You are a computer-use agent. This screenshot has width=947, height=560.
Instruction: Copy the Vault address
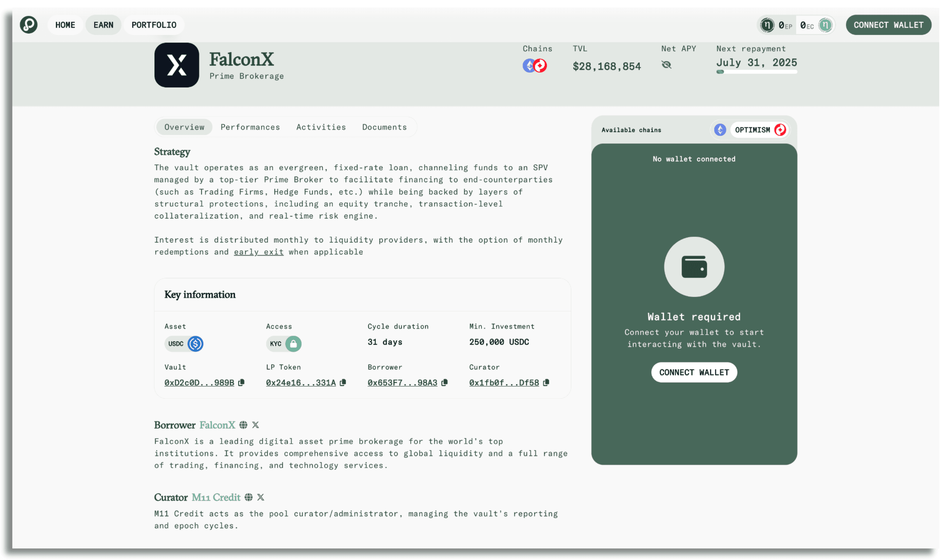click(x=241, y=383)
